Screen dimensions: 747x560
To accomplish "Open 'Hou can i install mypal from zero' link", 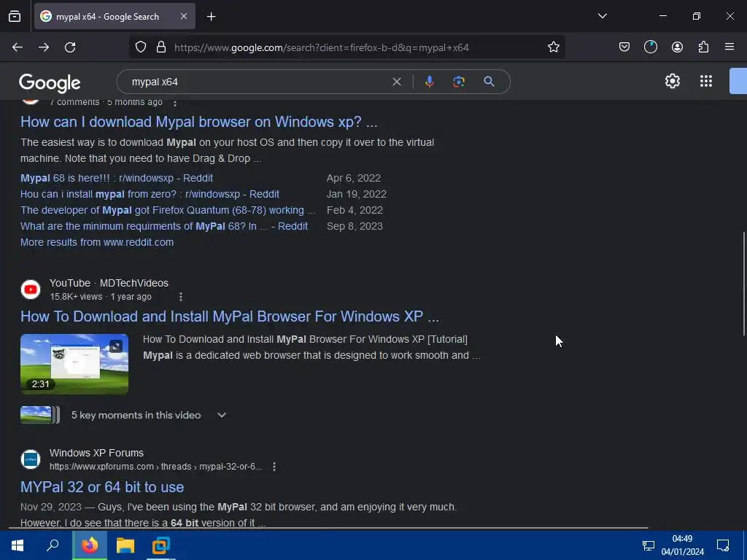I will [x=150, y=194].
